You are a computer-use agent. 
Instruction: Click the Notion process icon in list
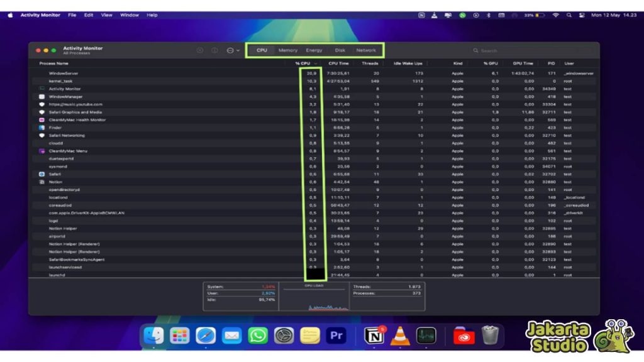pos(42,182)
